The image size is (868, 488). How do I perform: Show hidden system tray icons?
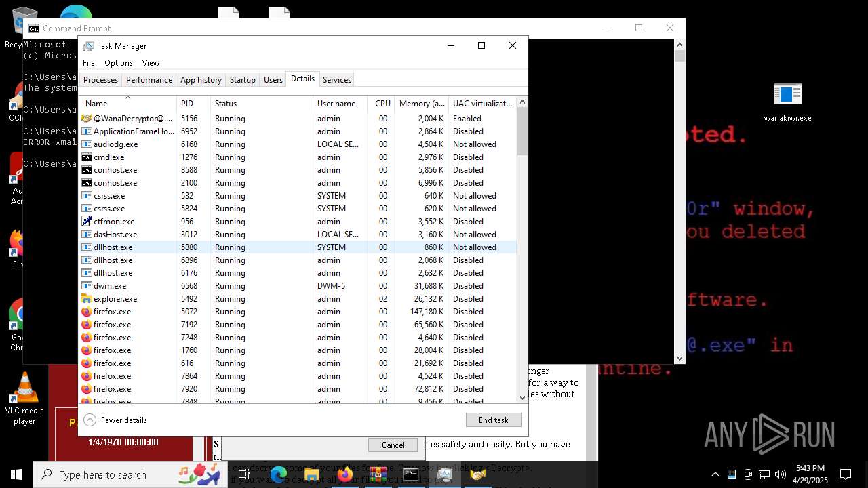[x=715, y=474]
